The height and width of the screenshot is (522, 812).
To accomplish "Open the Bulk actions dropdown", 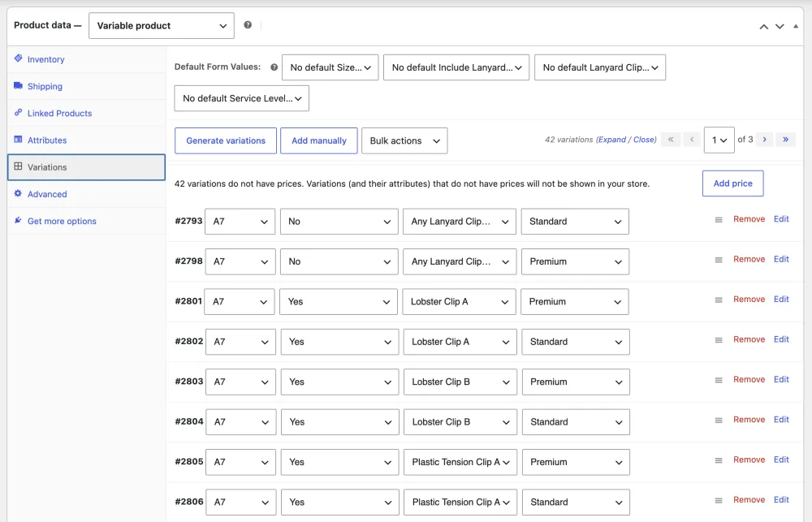I will 404,141.
